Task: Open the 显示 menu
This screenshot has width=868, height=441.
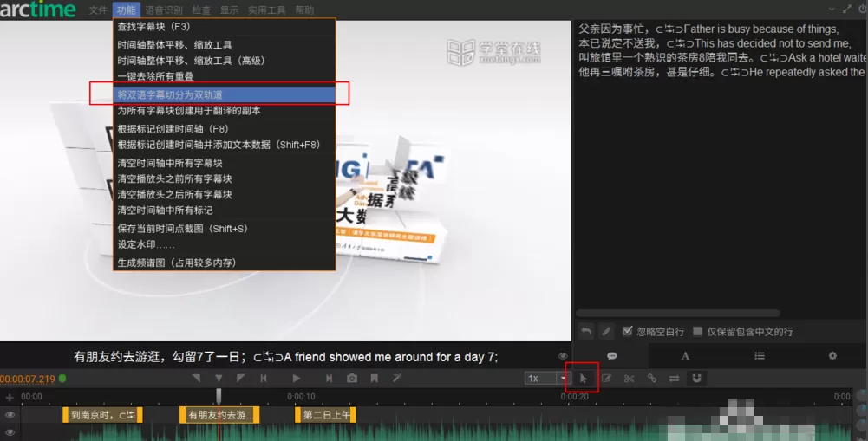Action: tap(229, 10)
